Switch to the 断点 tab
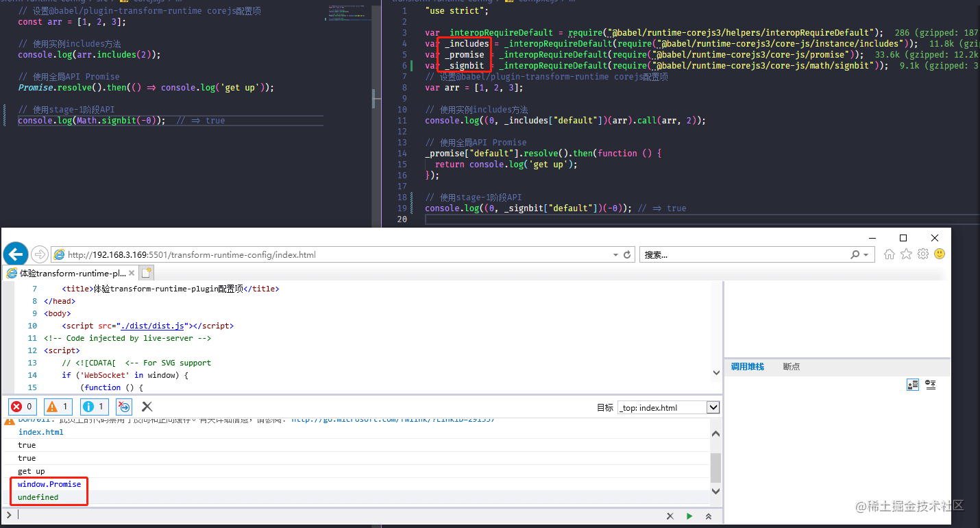Screen dimensions: 980x528 (x=792, y=367)
